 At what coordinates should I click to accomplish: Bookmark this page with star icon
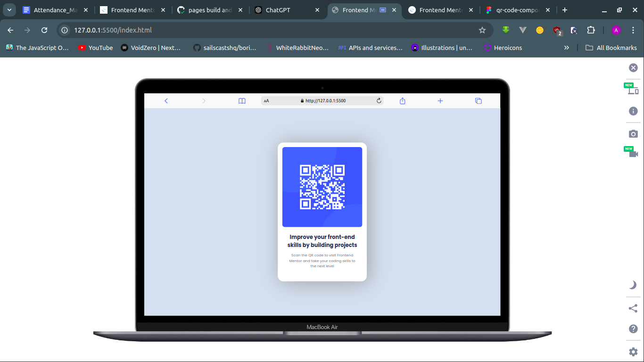[482, 30]
